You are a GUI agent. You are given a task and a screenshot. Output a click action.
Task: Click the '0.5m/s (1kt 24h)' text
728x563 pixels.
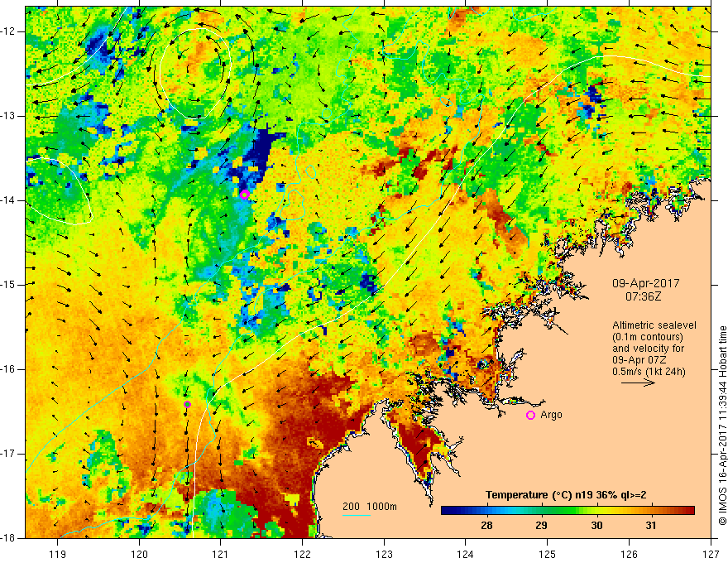[x=649, y=372]
